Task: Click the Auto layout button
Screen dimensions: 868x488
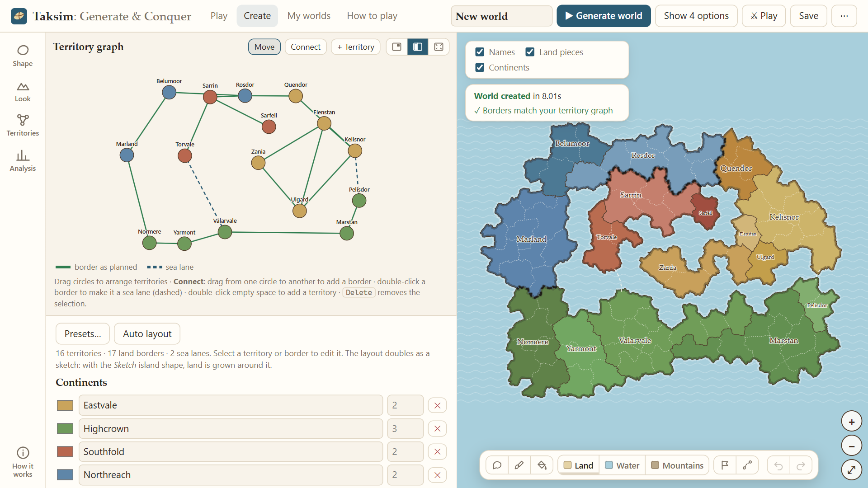Action: [x=147, y=334]
